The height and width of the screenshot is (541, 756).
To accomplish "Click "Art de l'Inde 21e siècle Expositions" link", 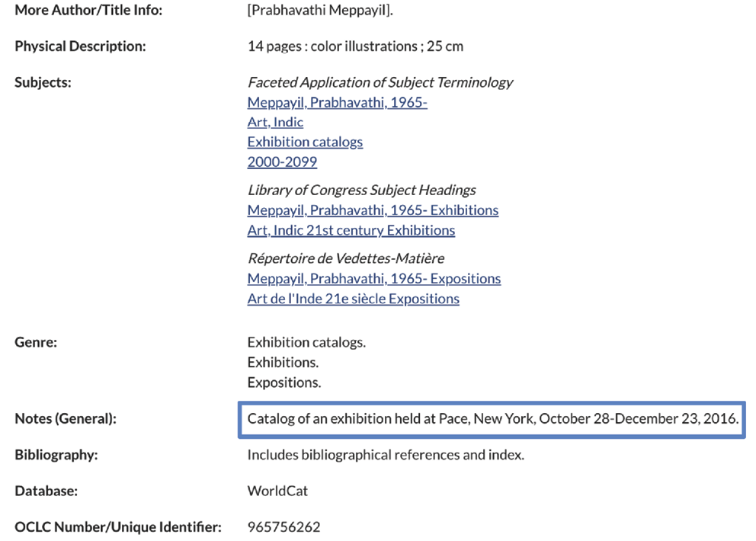I will [x=353, y=298].
